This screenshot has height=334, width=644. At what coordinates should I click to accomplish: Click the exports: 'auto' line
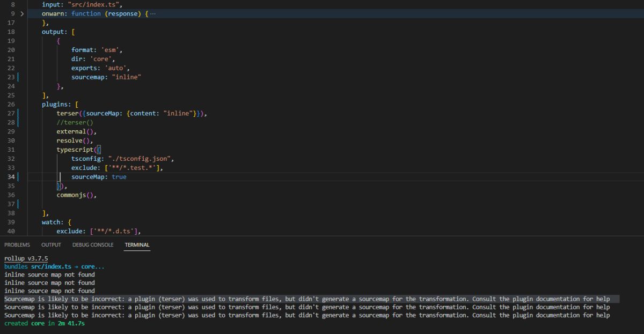[x=101, y=68]
